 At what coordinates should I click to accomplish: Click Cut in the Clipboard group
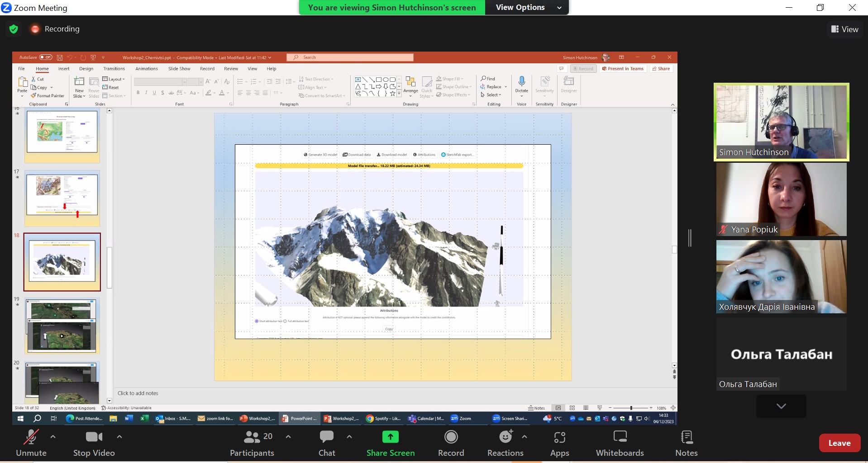[x=38, y=79]
